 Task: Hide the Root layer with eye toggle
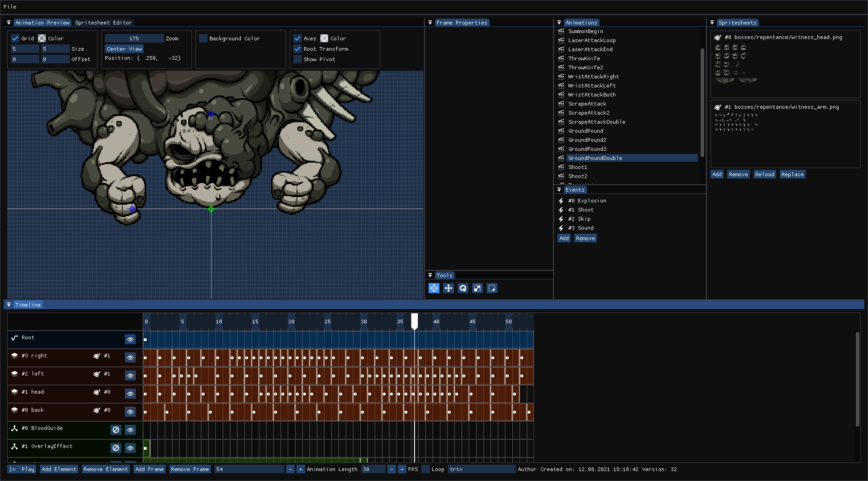[130, 339]
